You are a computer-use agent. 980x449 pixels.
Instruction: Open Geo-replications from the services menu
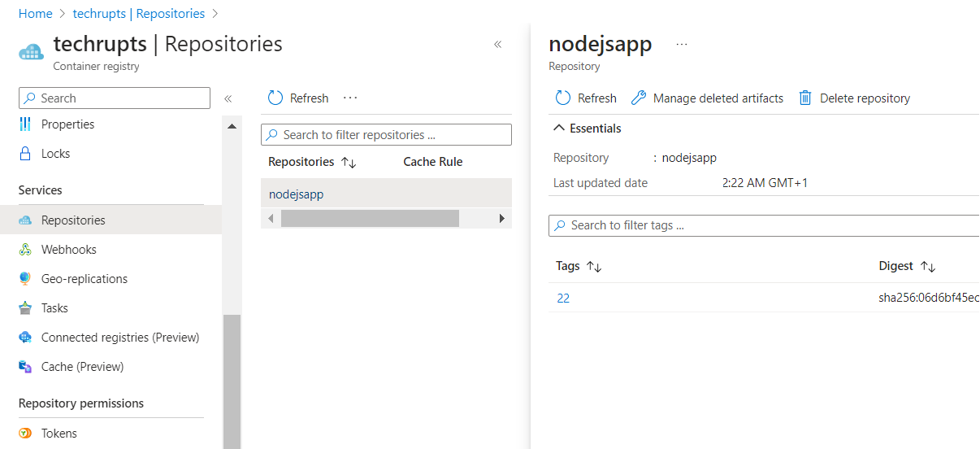[84, 279]
